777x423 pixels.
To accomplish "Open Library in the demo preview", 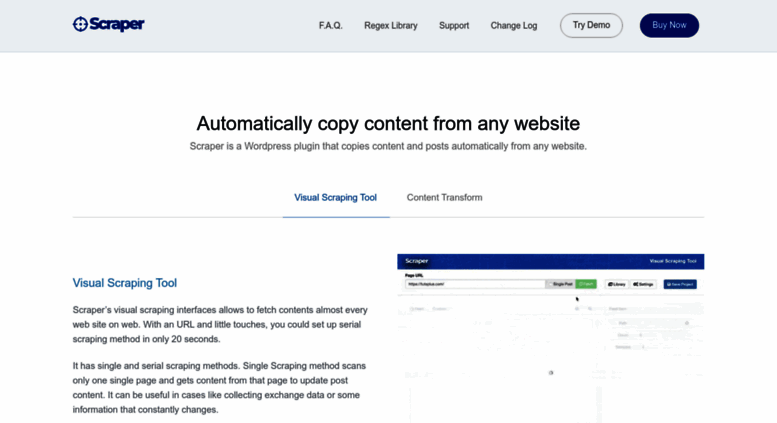I will click(x=617, y=284).
